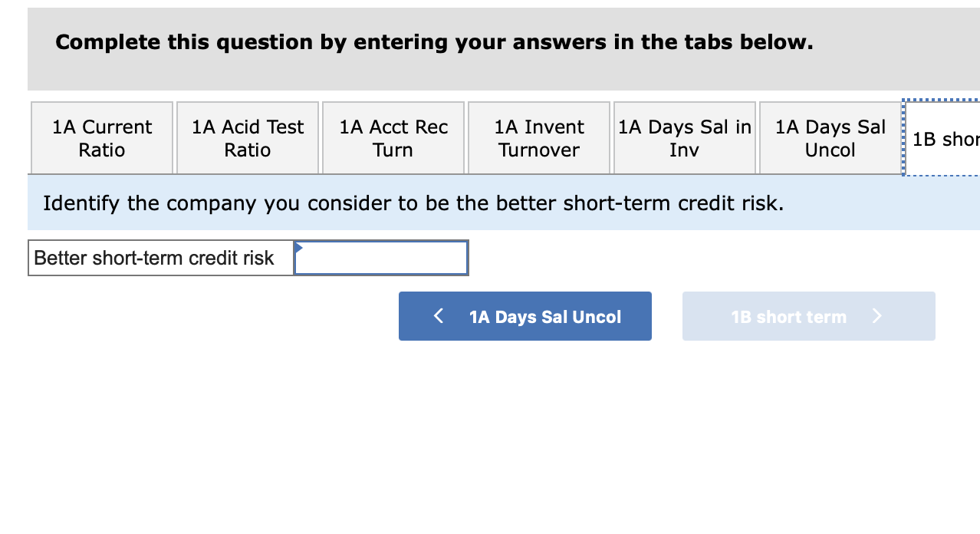Click the blue instruction banner about credit risk
The image size is (980, 534).
point(491,203)
